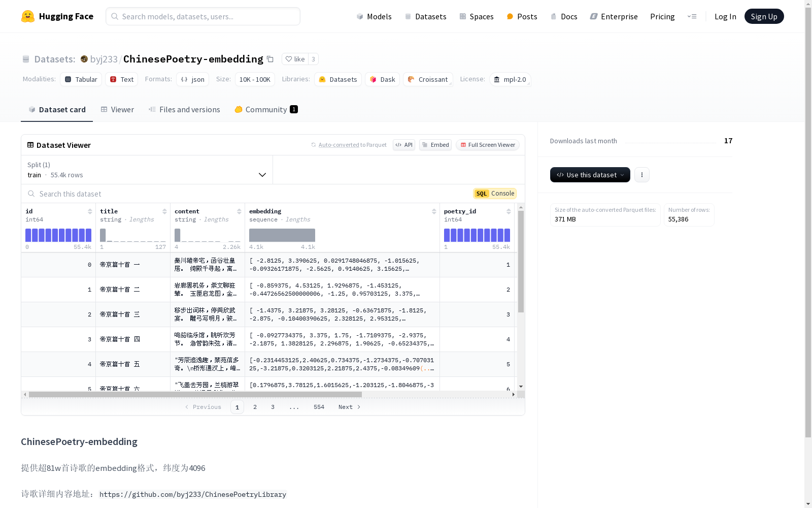The image size is (812, 508).
Task: Select the Text modality tag
Action: click(x=122, y=79)
